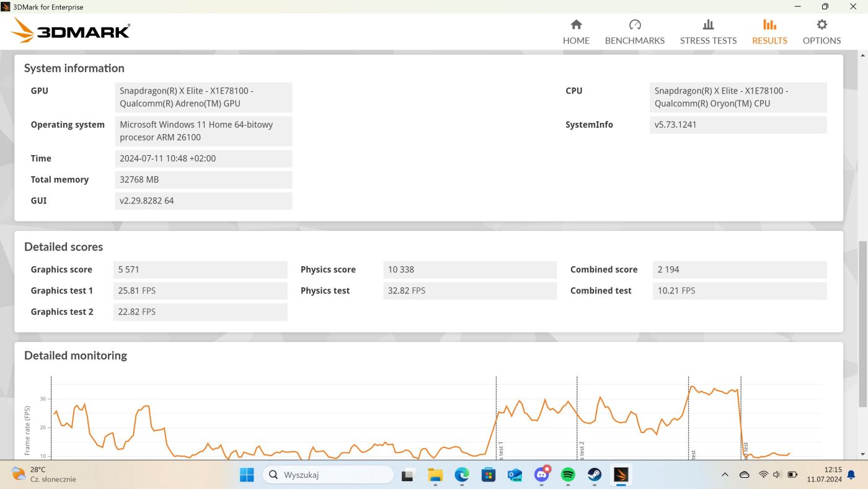Click the GUI value v2.29.8282 64

tap(203, 200)
